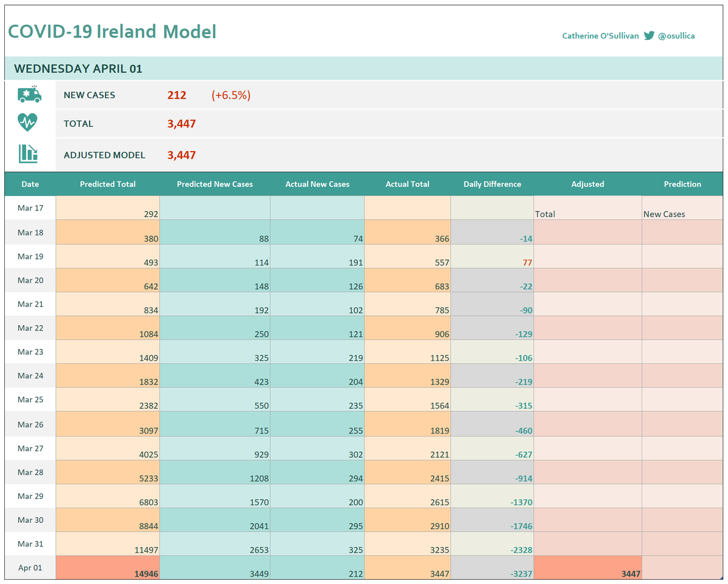This screenshot has height=584, width=728.
Task: Click the highlighted 14946 predicted total cell
Action: tap(107, 568)
